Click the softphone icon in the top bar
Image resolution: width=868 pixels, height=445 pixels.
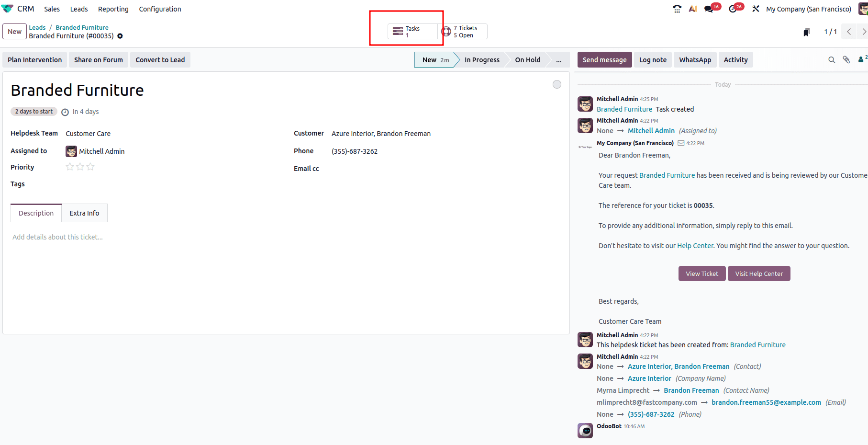pyautogui.click(x=677, y=9)
